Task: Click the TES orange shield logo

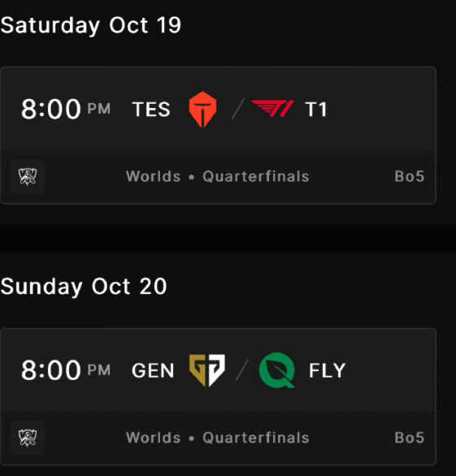Action: tap(202, 110)
